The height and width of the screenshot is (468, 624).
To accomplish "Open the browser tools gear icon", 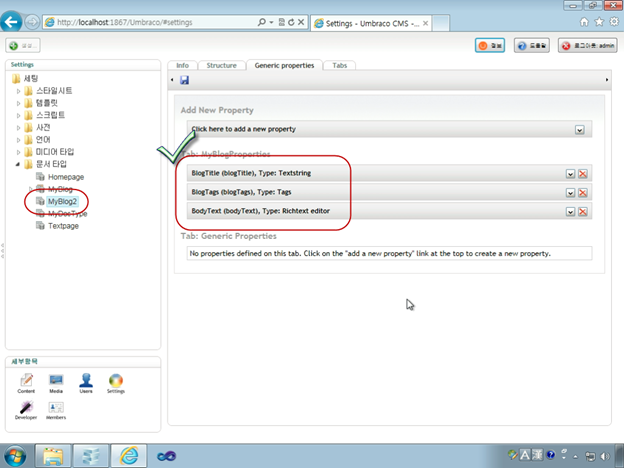I will click(614, 22).
